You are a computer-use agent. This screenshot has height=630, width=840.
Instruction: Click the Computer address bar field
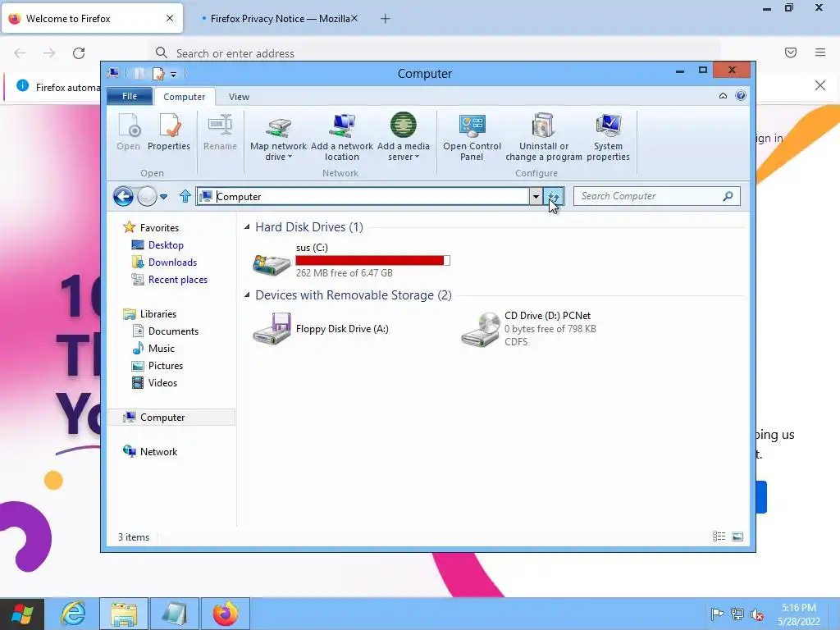click(x=363, y=197)
